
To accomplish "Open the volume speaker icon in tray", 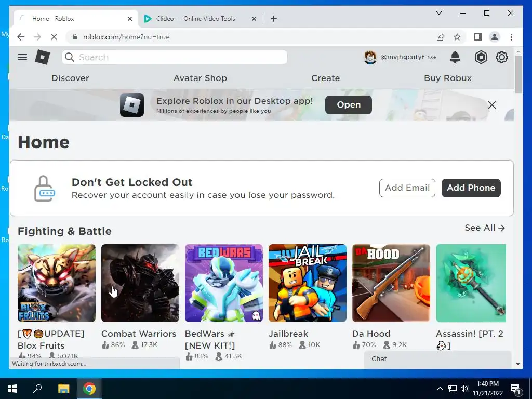I will point(464,389).
